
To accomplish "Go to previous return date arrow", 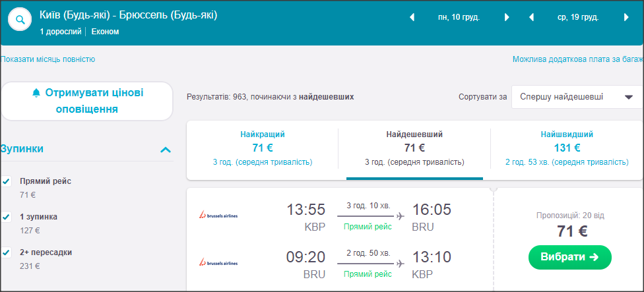I will pos(531,18).
